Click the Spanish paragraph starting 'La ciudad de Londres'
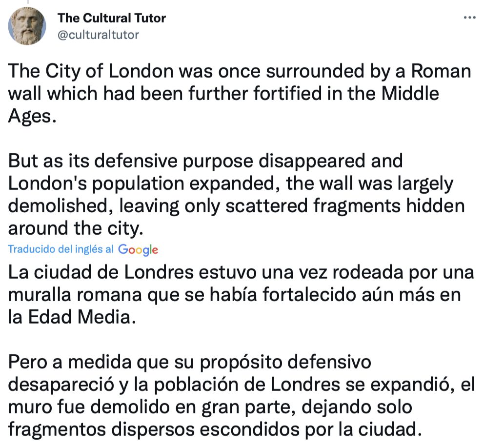 point(239,294)
